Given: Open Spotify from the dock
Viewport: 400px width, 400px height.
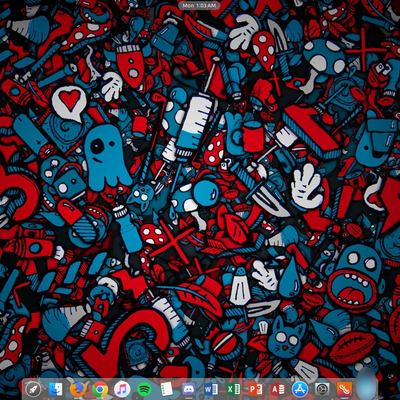Looking at the screenshot, I should 144,389.
